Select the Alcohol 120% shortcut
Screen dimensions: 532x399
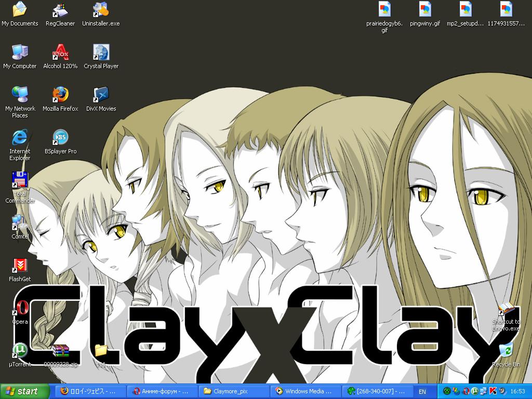[x=60, y=56]
